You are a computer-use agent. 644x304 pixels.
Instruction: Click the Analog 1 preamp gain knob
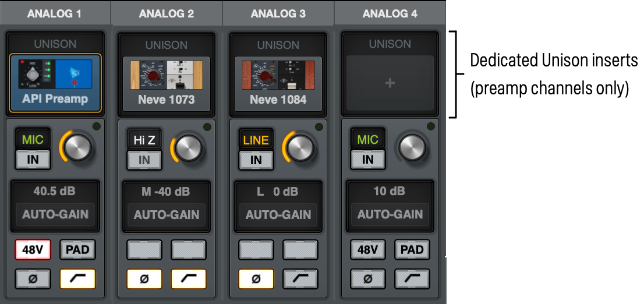click(x=78, y=148)
